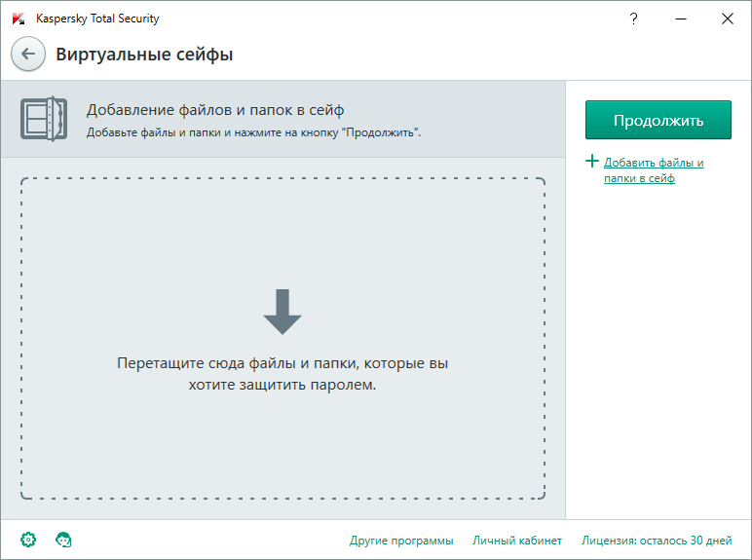
Task: Minimize the Kaspersky window
Action: click(x=681, y=19)
